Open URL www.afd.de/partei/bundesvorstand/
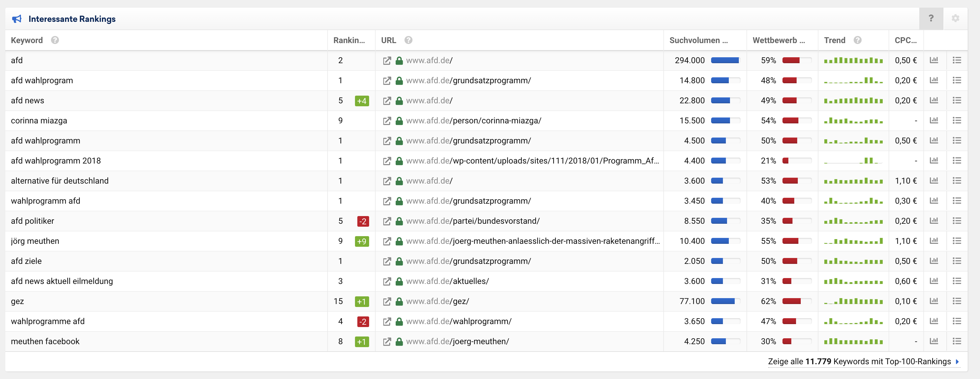The image size is (980, 379). tap(473, 221)
